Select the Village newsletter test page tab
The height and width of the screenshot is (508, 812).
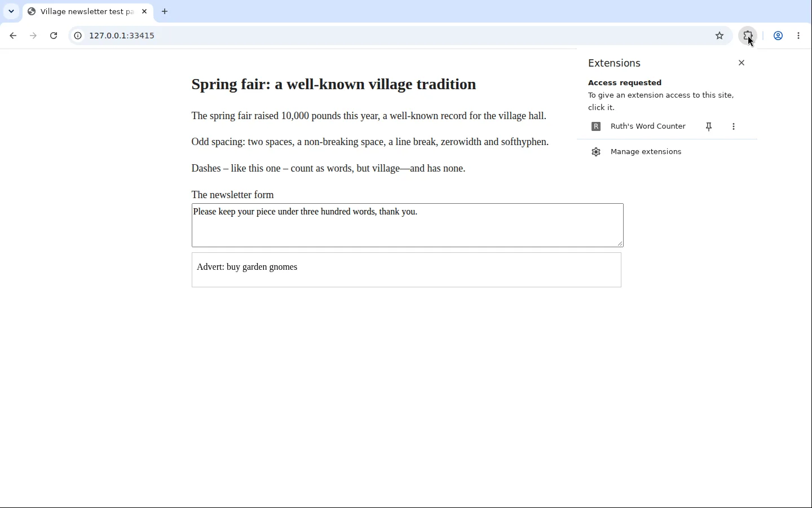87,11
